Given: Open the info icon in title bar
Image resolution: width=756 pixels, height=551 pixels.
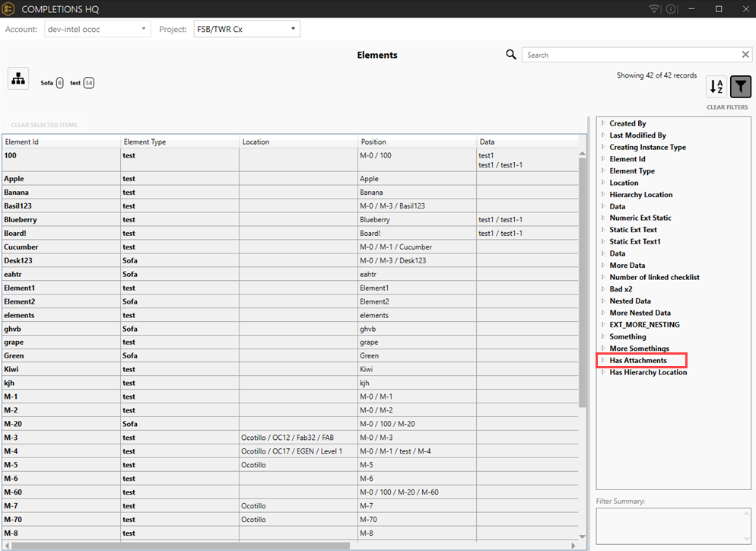Looking at the screenshot, I should point(671,9).
